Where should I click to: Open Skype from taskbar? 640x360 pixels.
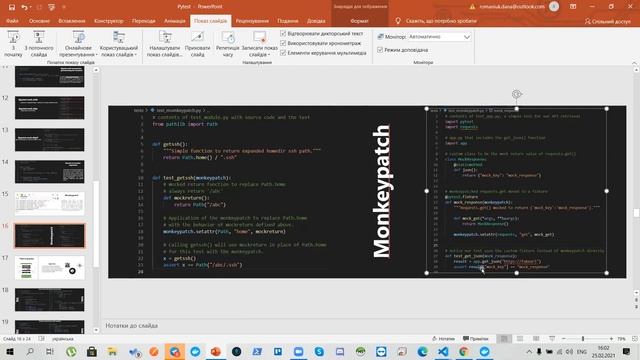(319, 351)
